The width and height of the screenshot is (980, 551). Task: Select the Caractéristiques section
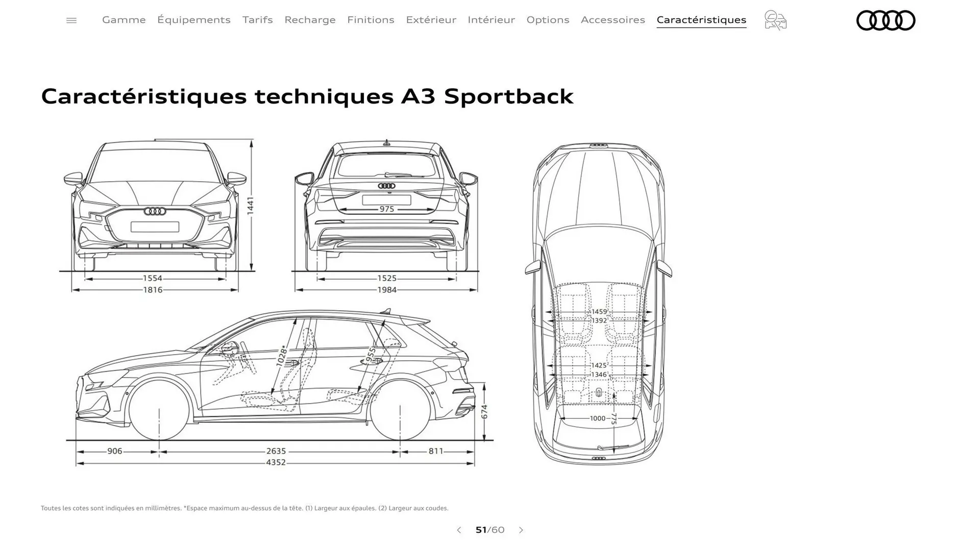point(701,20)
